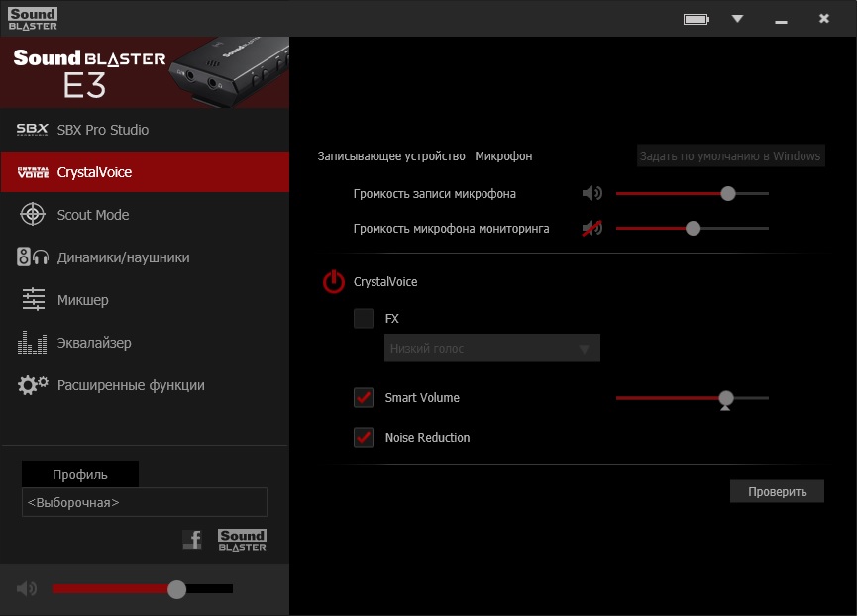
Task: Open the Facebook icon link
Action: (x=192, y=540)
